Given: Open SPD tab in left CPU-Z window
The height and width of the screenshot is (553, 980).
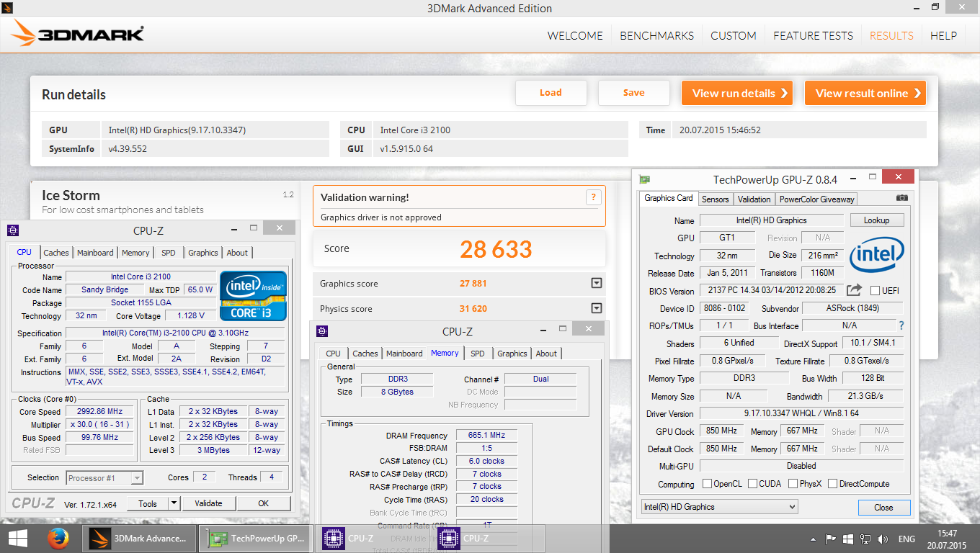Looking at the screenshot, I should (168, 253).
